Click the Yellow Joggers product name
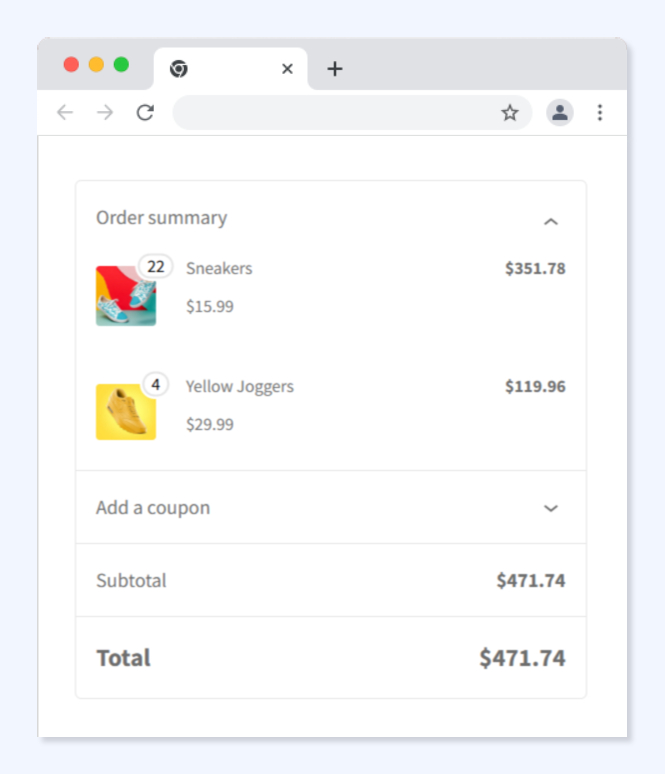Viewport: 665px width, 774px height. 240,386
